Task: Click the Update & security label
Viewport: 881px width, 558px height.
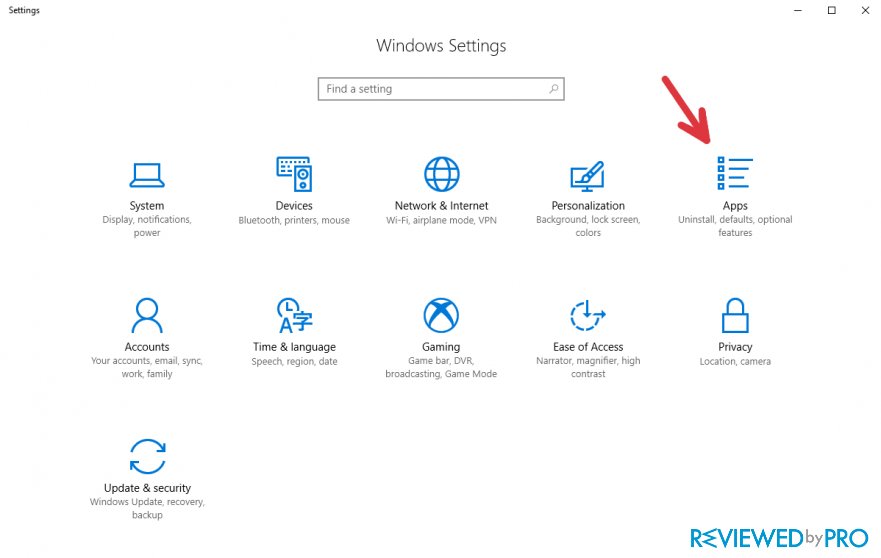Action: (x=147, y=488)
